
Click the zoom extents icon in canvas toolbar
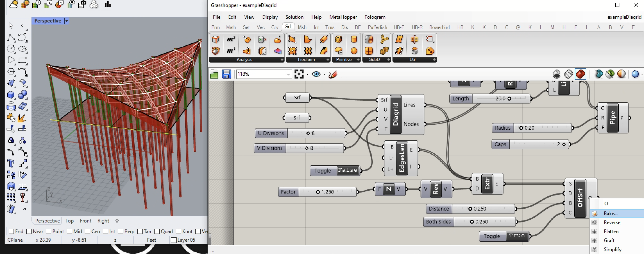click(299, 74)
